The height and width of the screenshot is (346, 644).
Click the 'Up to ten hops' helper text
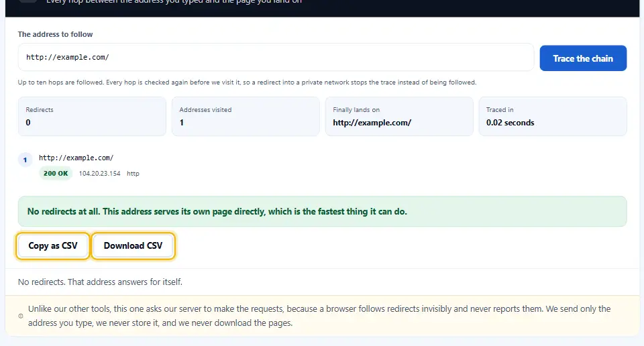pos(247,82)
